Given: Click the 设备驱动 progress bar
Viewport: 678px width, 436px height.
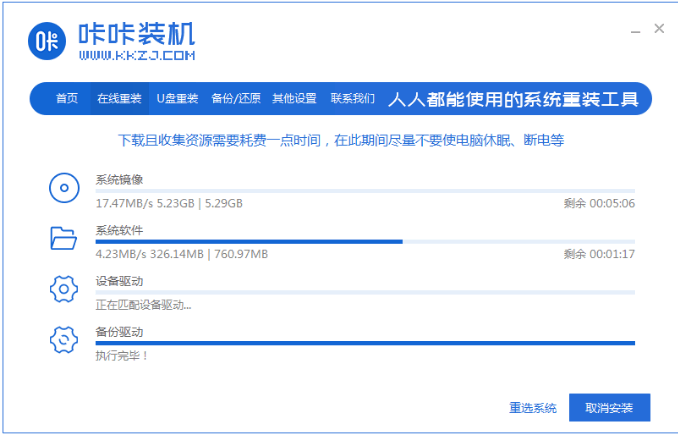Looking at the screenshot, I should pyautogui.click(x=365, y=292).
